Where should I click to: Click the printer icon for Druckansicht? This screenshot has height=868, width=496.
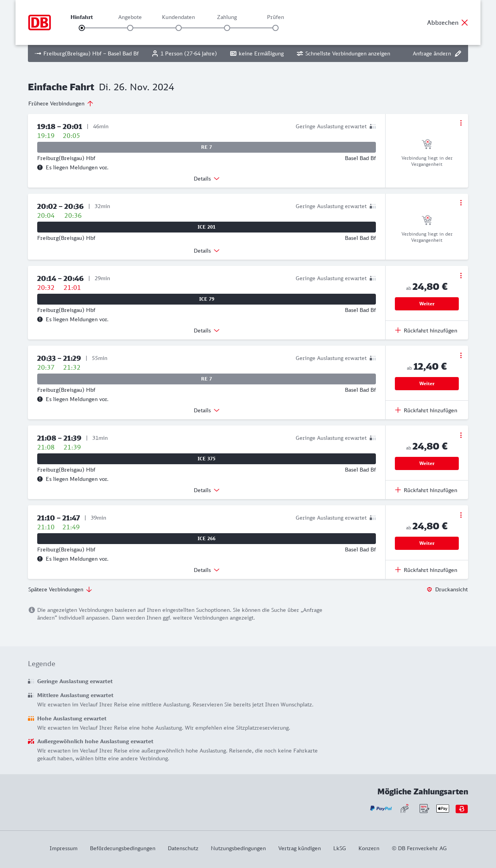point(429,589)
